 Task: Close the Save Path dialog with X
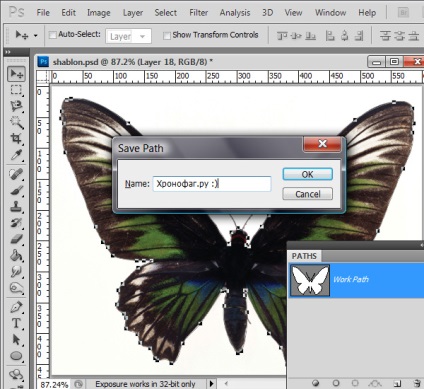click(x=322, y=144)
